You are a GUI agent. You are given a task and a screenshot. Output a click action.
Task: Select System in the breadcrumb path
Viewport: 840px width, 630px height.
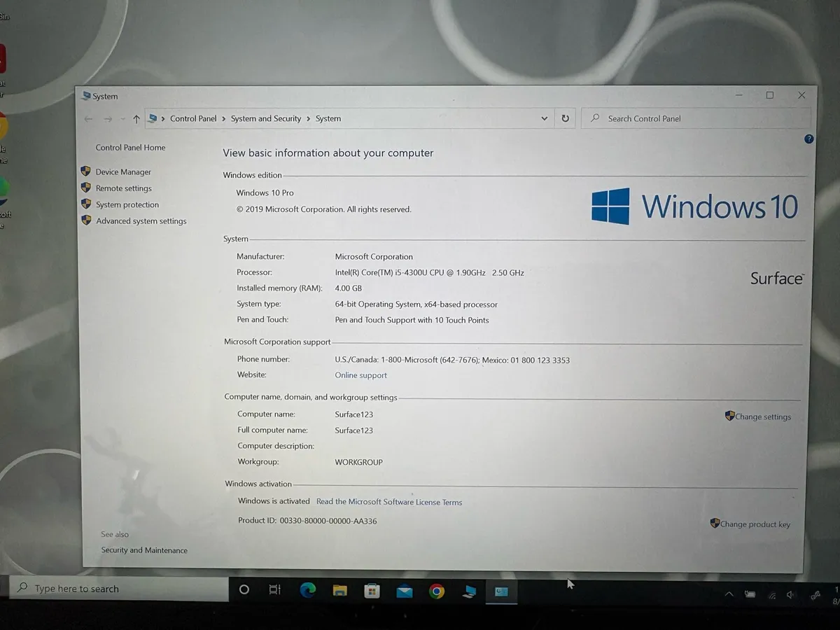point(328,119)
